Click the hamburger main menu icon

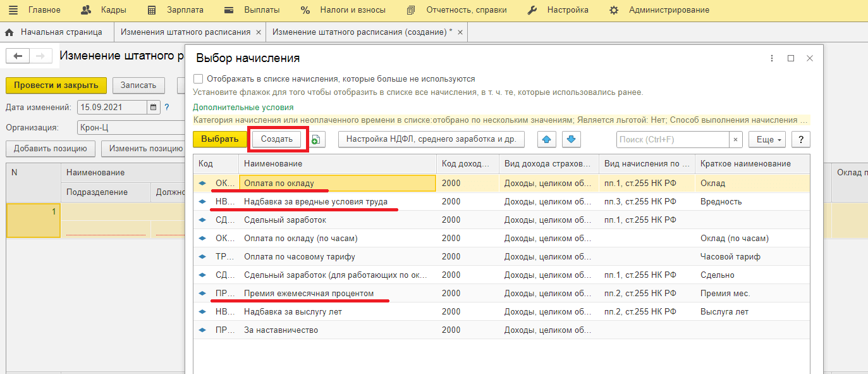[x=13, y=10]
